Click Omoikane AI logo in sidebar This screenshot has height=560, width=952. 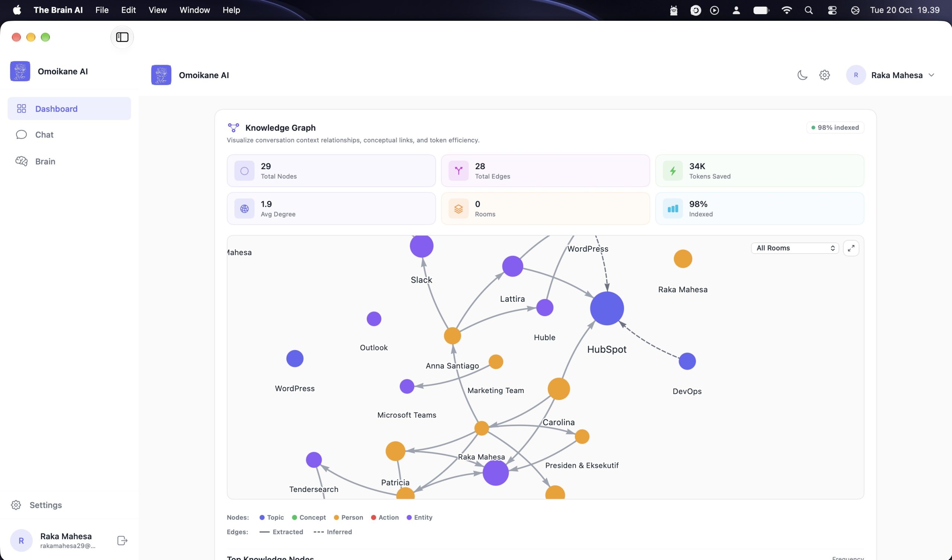[20, 71]
